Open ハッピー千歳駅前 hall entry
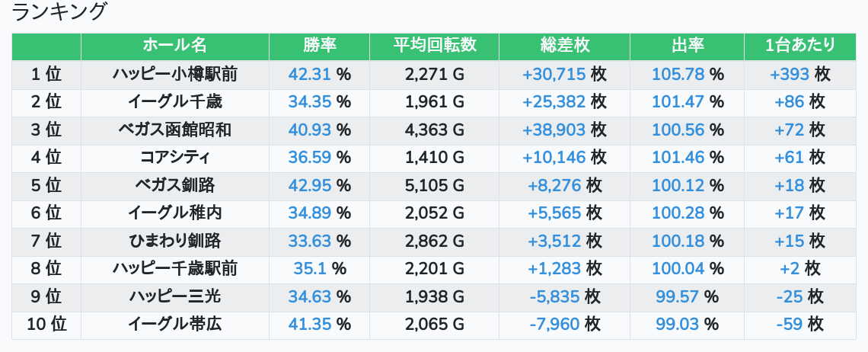868x352 pixels. (x=174, y=269)
